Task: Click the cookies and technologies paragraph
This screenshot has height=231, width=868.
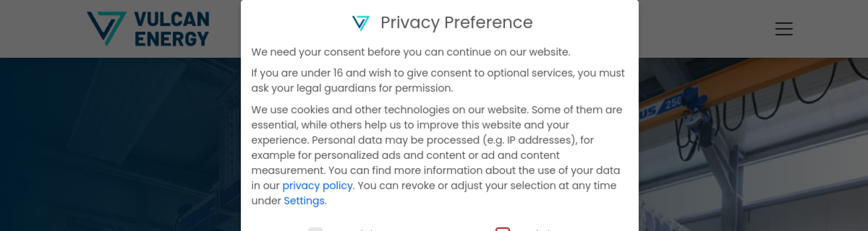Action: pos(437,155)
